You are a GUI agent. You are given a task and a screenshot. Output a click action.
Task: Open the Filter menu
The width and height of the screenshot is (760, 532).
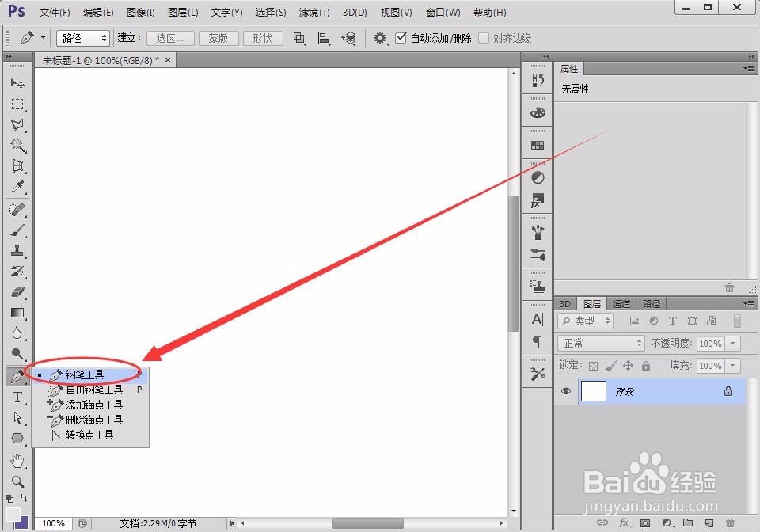click(314, 12)
